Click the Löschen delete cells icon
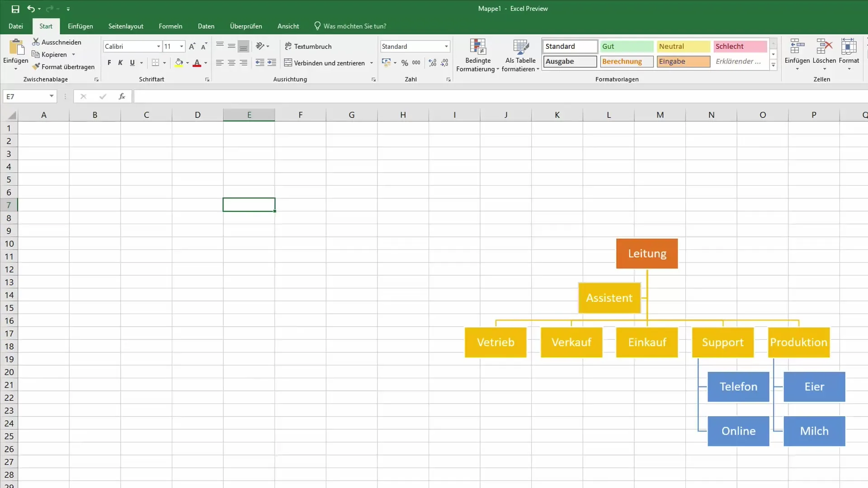868x488 pixels. [824, 47]
